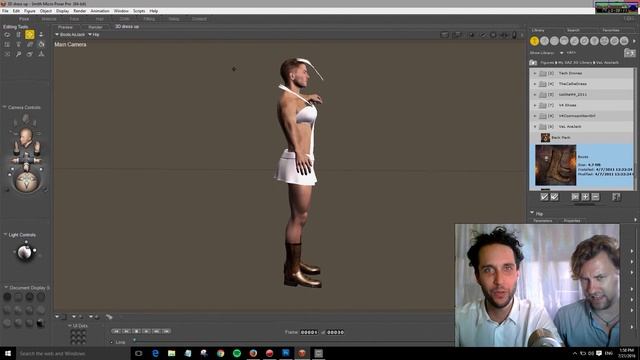Select the Twist editing tool
Image resolution: width=640 pixels, height=360 pixels.
(18, 35)
